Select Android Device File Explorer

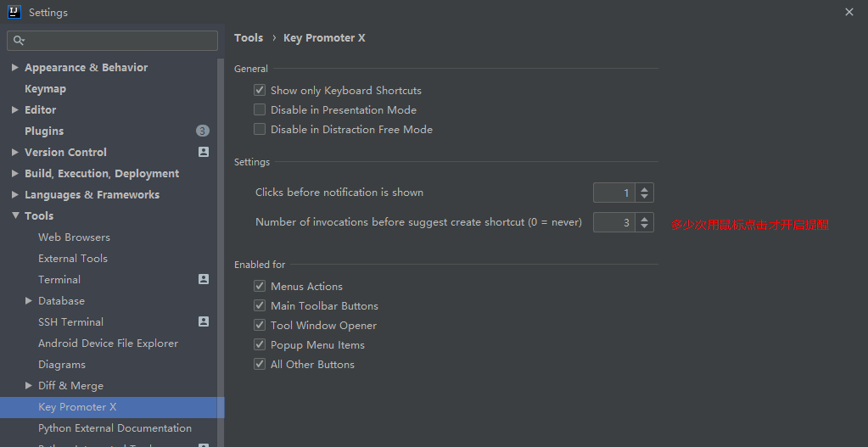108,343
